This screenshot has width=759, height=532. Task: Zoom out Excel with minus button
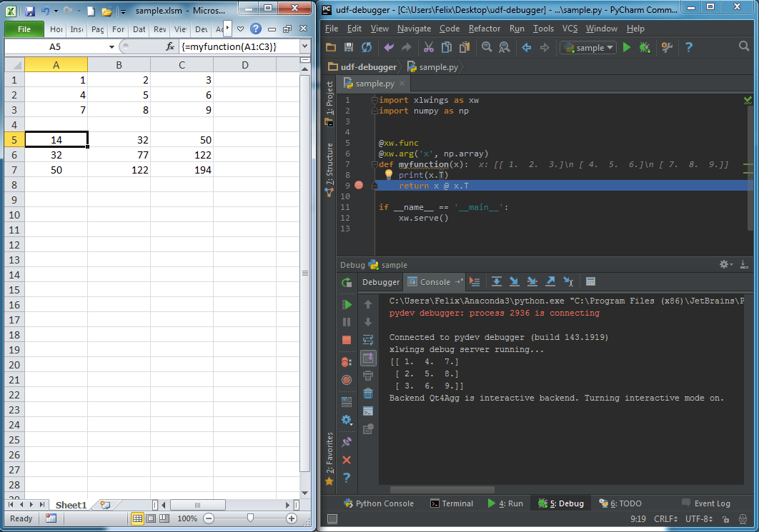click(x=209, y=518)
